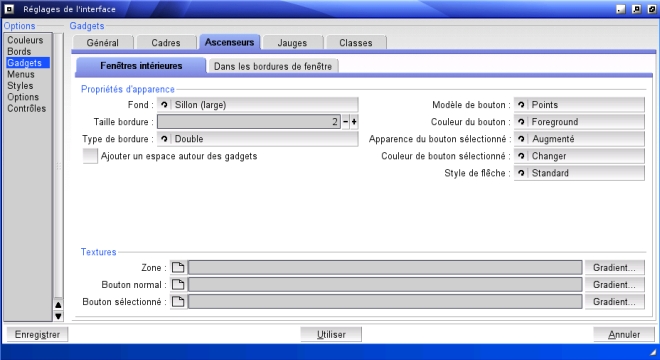Click the iconify window gadget
The width and height of the screenshot is (660, 360).
click(x=621, y=9)
